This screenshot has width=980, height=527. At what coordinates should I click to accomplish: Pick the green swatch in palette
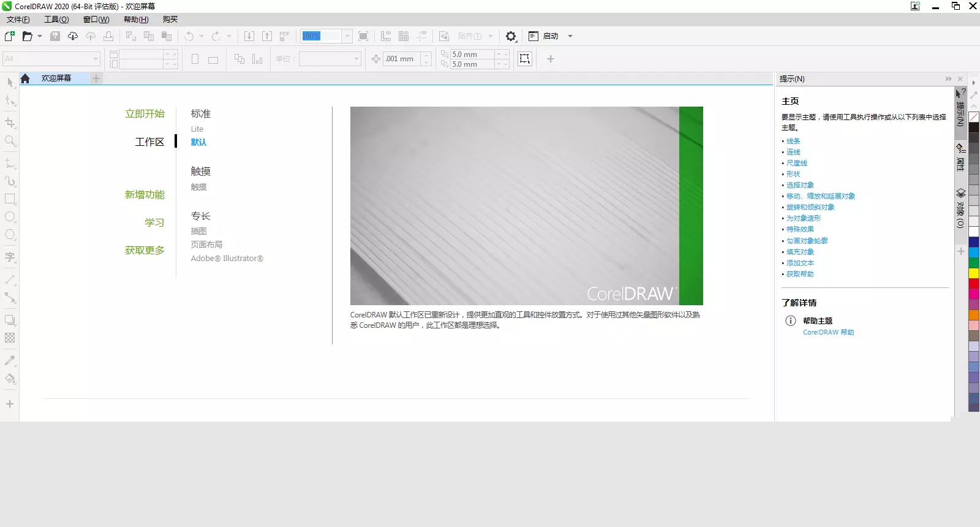pyautogui.click(x=974, y=263)
